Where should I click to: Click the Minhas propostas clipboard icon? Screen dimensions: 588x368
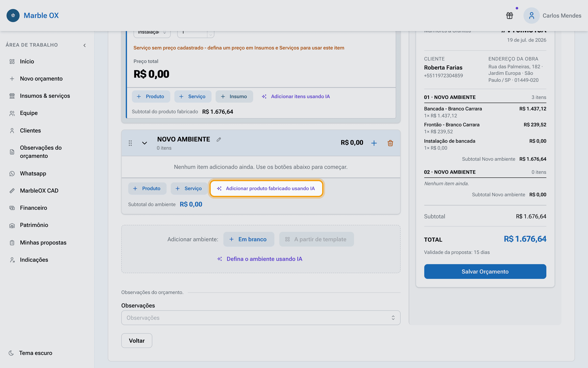tap(12, 243)
